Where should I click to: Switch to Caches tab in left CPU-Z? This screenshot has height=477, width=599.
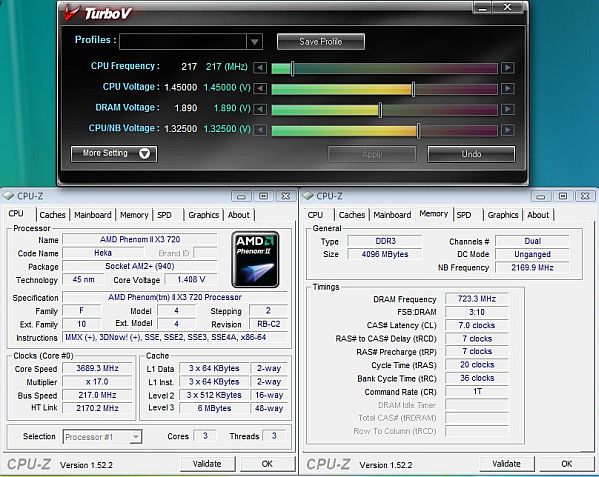click(52, 215)
